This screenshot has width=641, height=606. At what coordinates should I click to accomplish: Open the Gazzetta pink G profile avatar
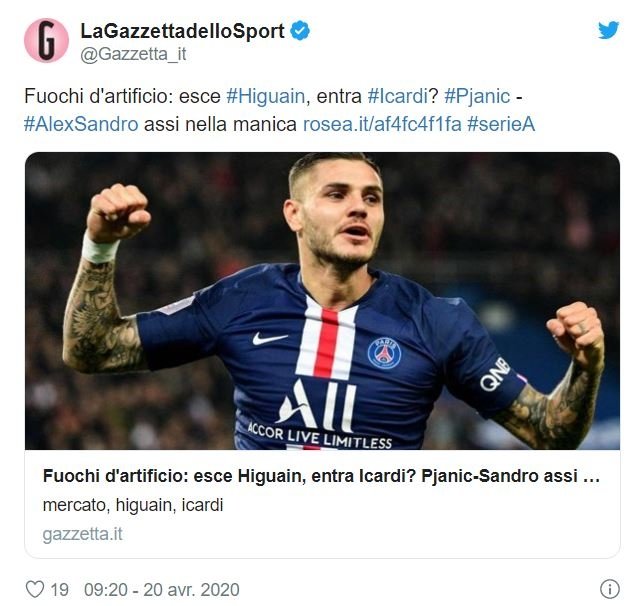[46, 40]
